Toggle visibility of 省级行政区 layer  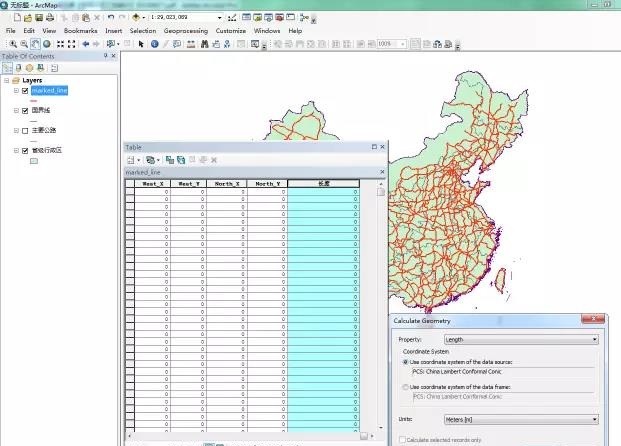coord(25,151)
